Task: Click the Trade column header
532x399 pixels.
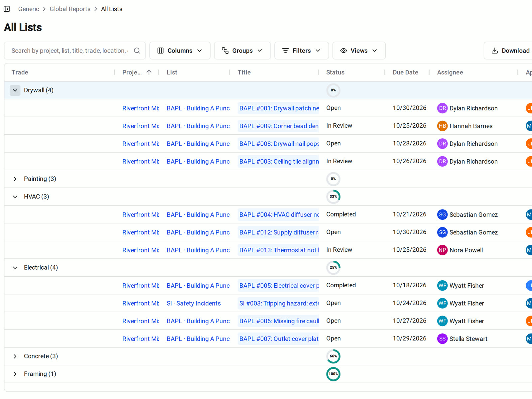Action: [20, 72]
